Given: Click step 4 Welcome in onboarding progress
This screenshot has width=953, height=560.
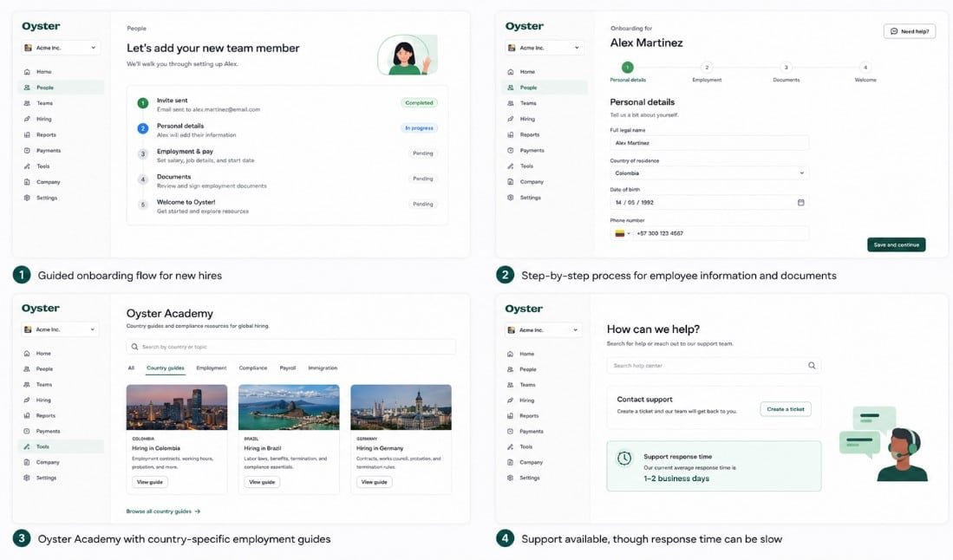Looking at the screenshot, I should click(865, 72).
